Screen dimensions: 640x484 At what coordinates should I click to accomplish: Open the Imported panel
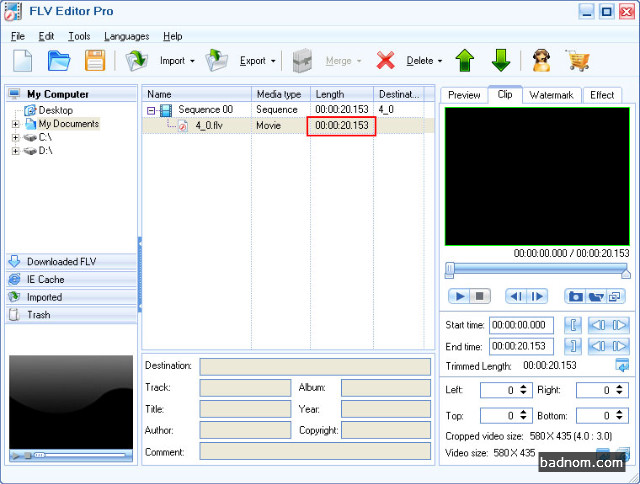(x=71, y=297)
